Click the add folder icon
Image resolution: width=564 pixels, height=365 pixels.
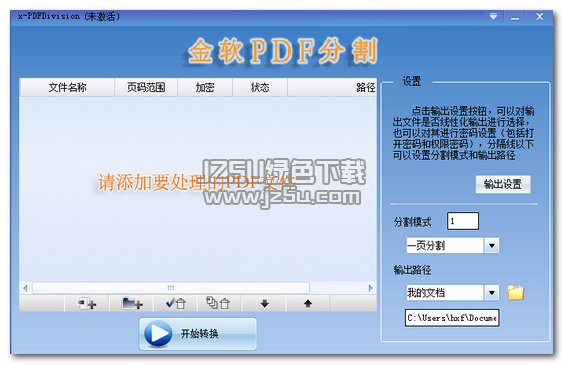132,304
